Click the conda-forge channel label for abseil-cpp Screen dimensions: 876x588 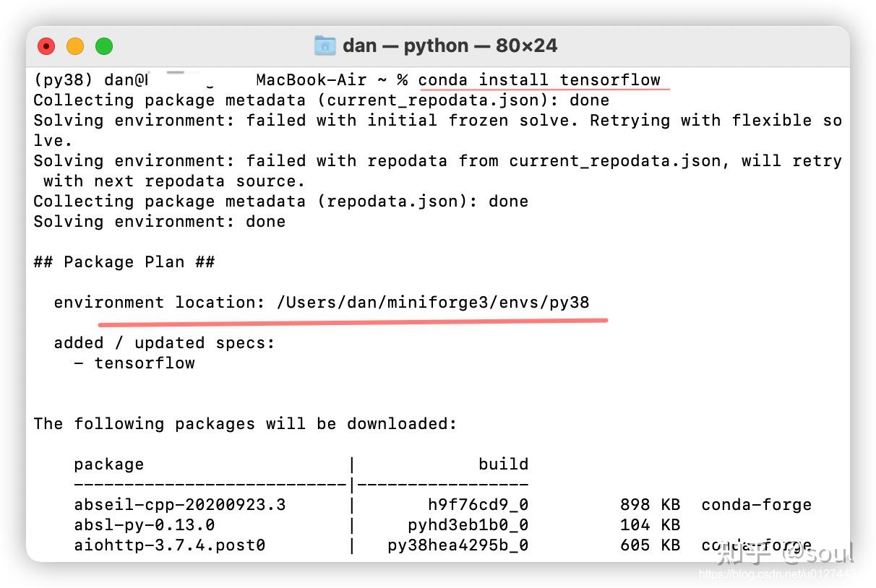756,504
